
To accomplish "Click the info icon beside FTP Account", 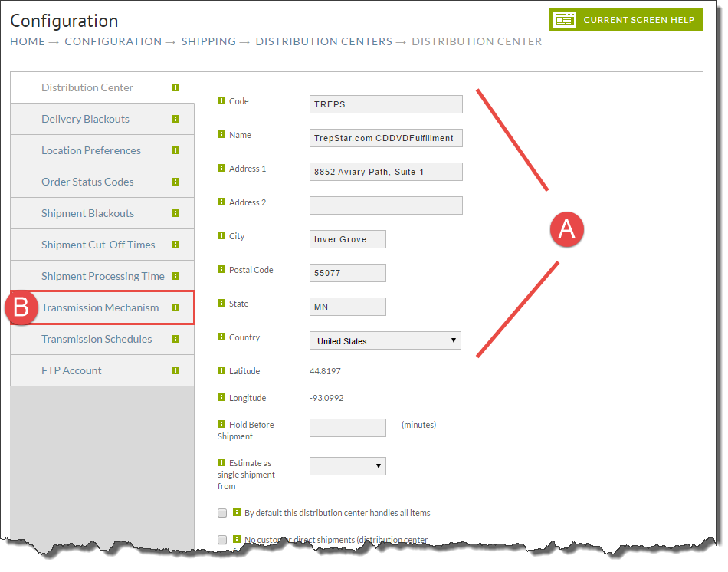I will (x=175, y=370).
